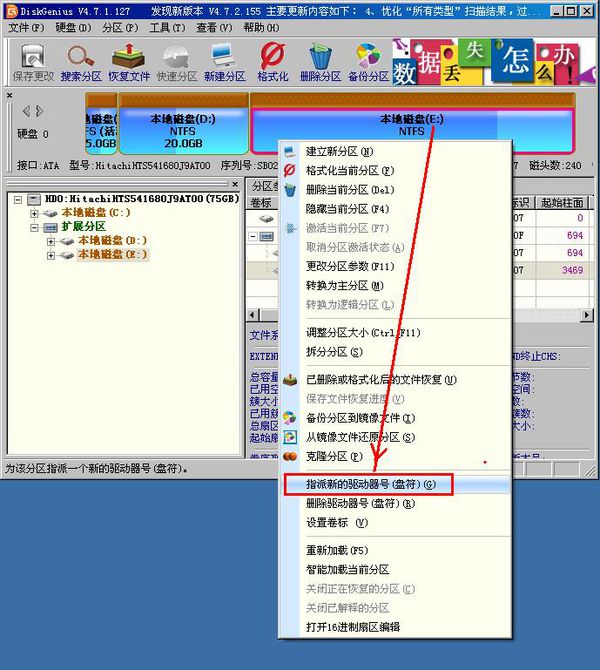
Task: Choose 格式化当前分区(F) menu entry
Action: (395, 171)
